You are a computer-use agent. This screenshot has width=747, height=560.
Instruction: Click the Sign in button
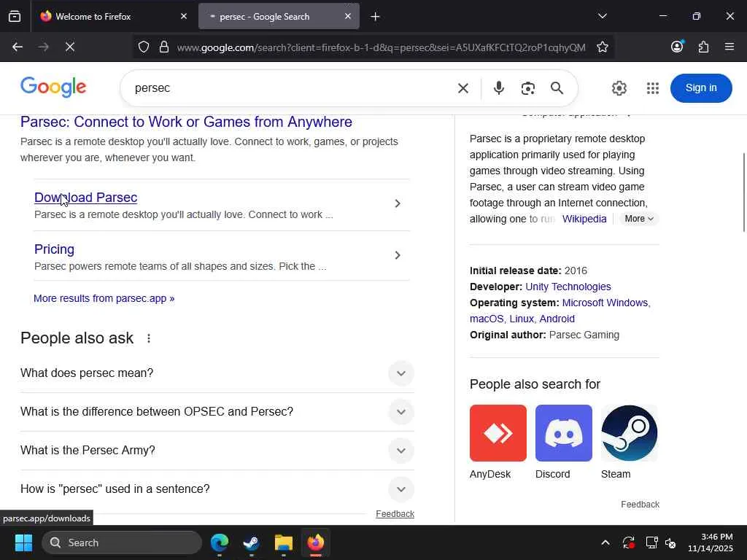[x=701, y=88]
